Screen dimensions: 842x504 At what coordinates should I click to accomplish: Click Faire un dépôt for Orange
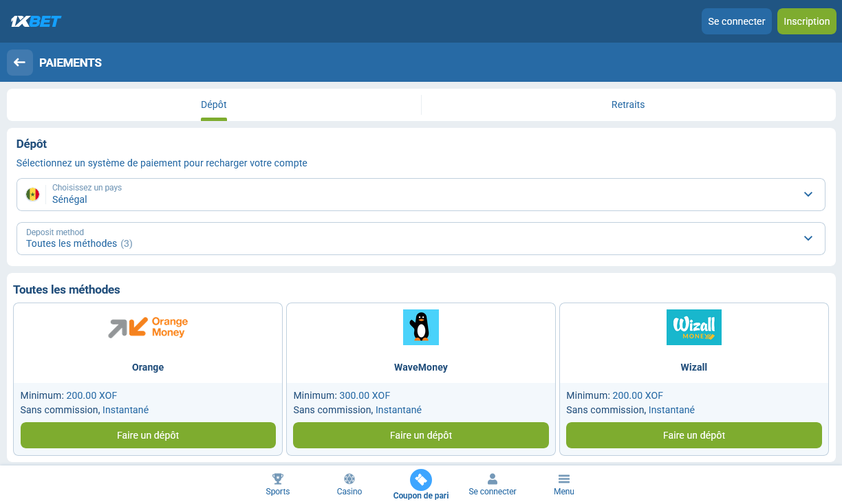click(148, 435)
